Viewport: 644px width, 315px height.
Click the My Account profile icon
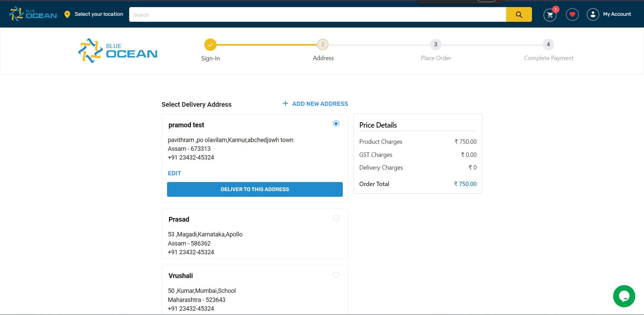click(x=593, y=14)
